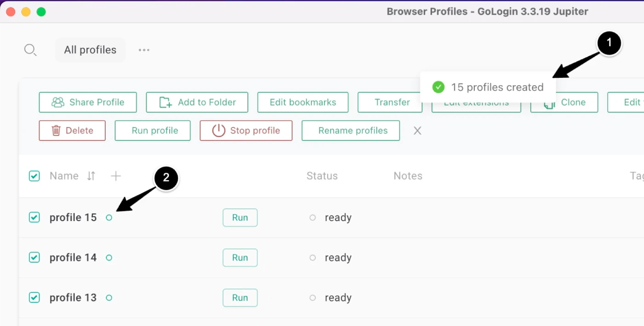Open the three-dot menu beside All profiles
Screen dimensions: 644x326
click(144, 50)
